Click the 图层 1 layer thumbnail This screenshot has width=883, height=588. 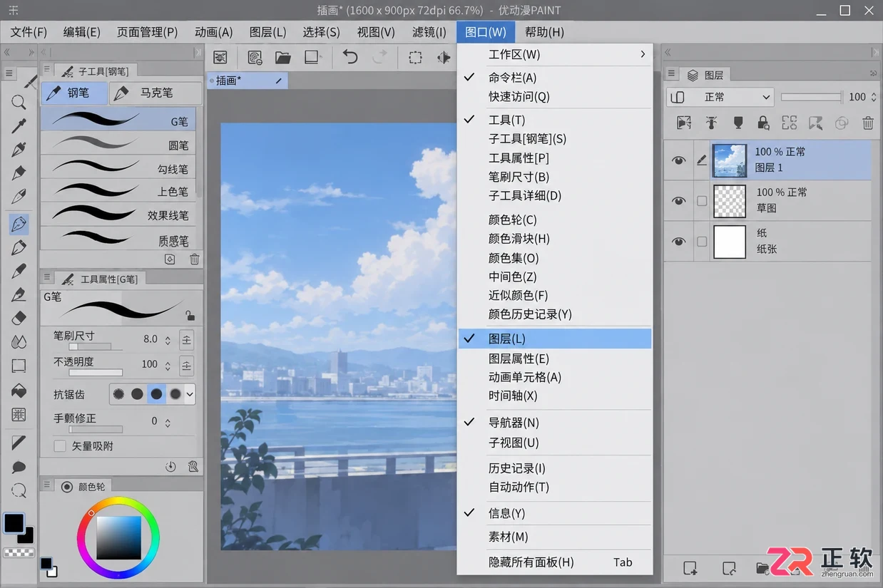click(x=730, y=160)
